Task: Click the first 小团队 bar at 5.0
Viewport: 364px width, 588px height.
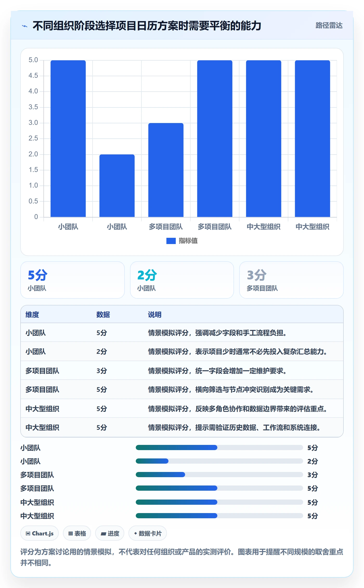Action: (x=68, y=139)
